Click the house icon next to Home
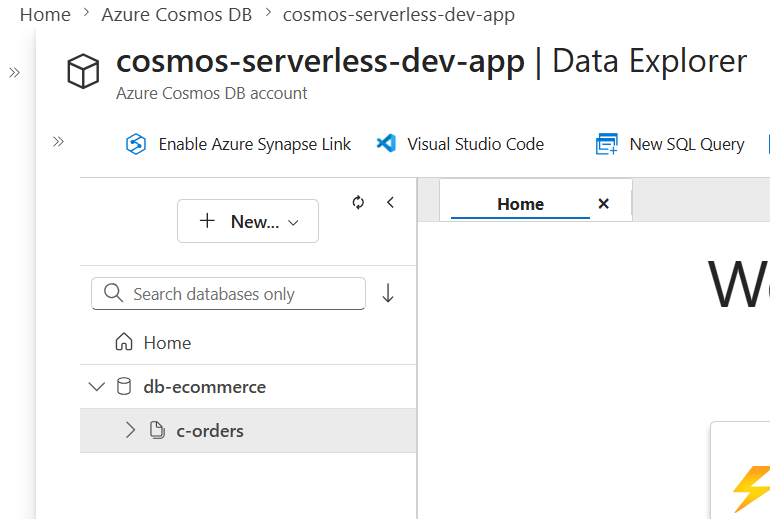Viewport: 770px width, 519px height. (x=124, y=342)
